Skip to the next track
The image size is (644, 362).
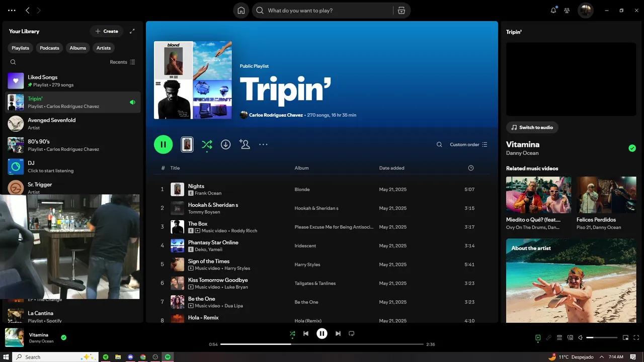coord(338,333)
